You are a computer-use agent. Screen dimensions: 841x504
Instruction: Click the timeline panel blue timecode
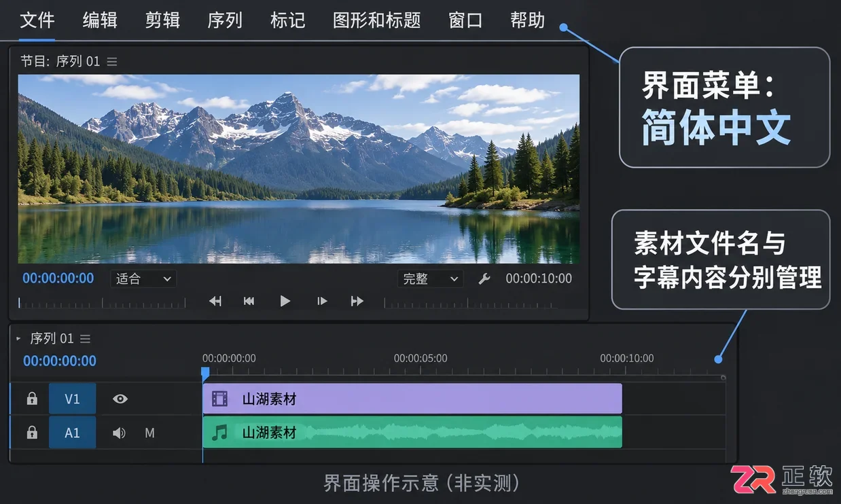(x=60, y=361)
